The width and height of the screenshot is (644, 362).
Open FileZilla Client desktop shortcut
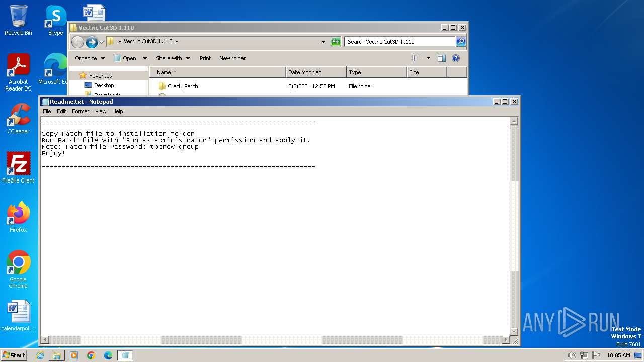[18, 168]
